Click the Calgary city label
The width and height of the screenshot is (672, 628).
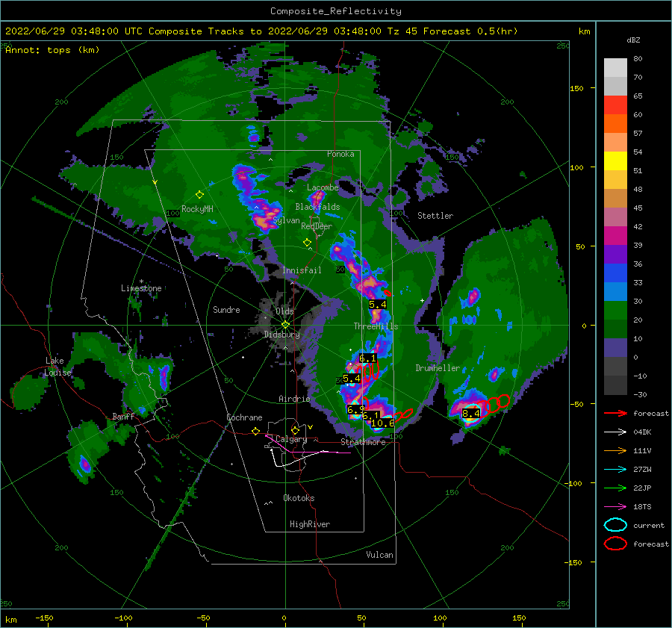click(x=291, y=439)
